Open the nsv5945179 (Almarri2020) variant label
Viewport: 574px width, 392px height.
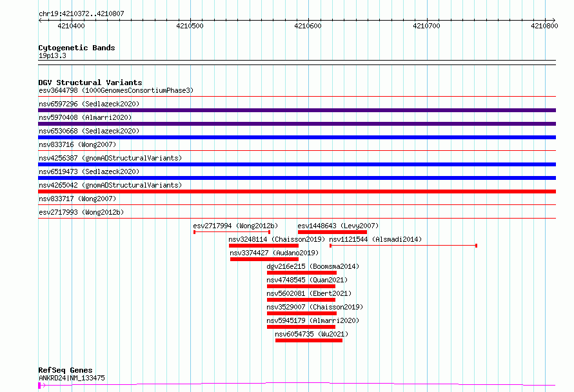point(313,320)
